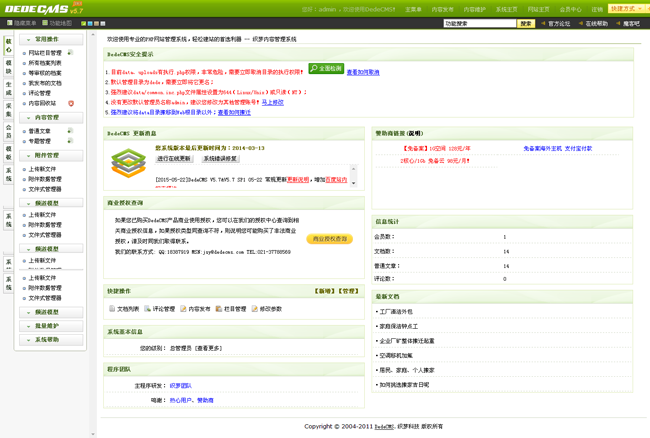
Task: Click the shield icon beside 内容回收站
Action: point(71,103)
